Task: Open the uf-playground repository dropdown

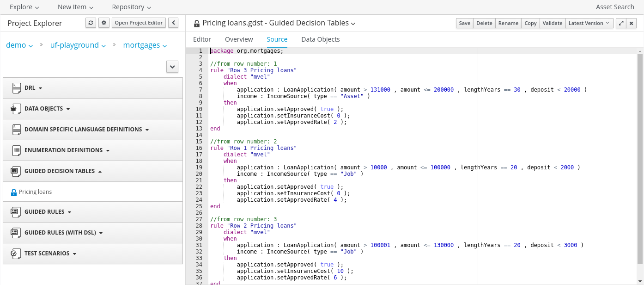Action: point(78,45)
